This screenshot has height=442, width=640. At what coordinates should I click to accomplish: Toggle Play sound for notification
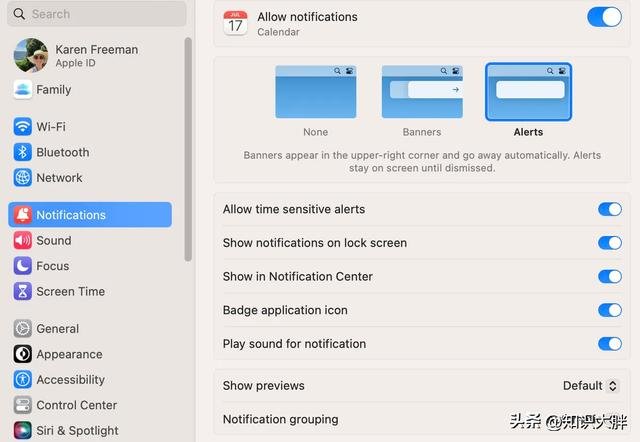tap(609, 344)
